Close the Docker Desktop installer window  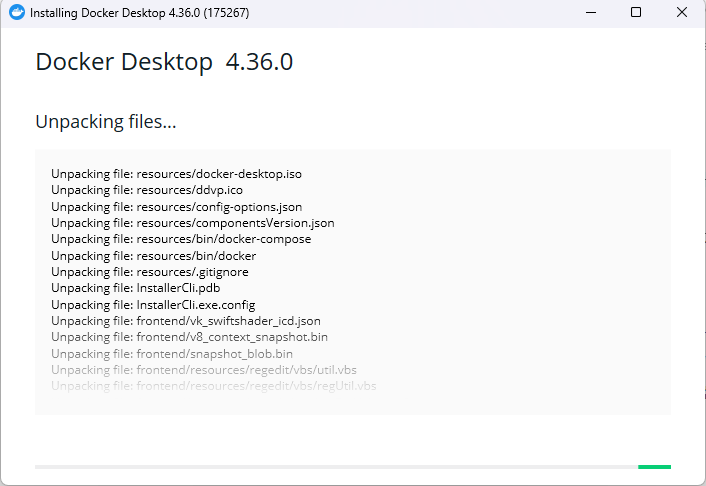pos(682,12)
